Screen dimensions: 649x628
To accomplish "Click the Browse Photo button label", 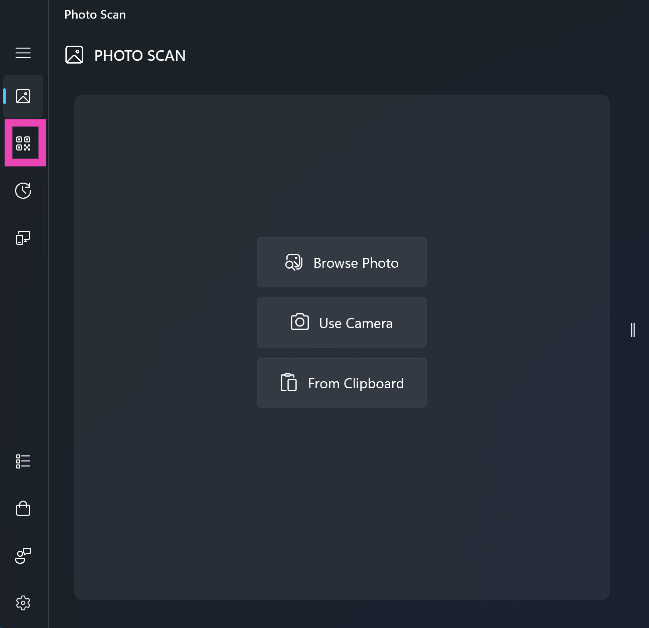I will pos(355,263).
